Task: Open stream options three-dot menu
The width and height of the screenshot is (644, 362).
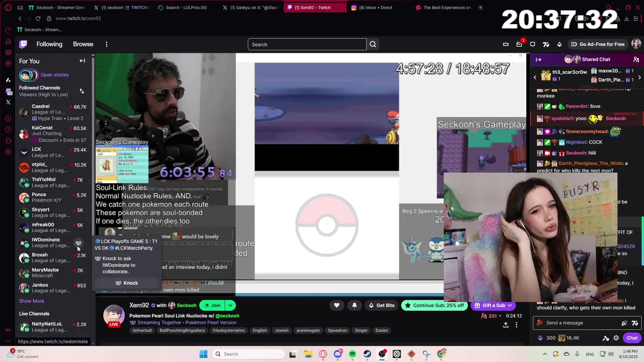Action: pos(516,325)
